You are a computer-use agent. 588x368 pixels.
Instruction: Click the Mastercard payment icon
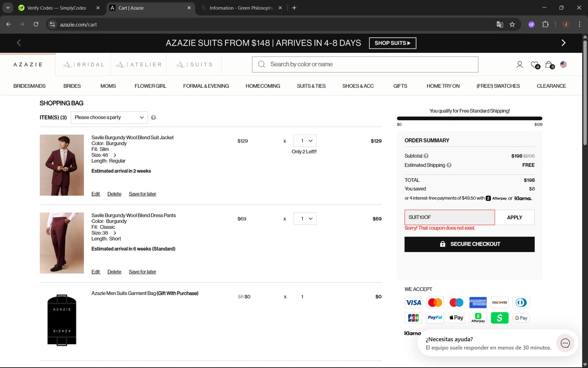point(435,302)
